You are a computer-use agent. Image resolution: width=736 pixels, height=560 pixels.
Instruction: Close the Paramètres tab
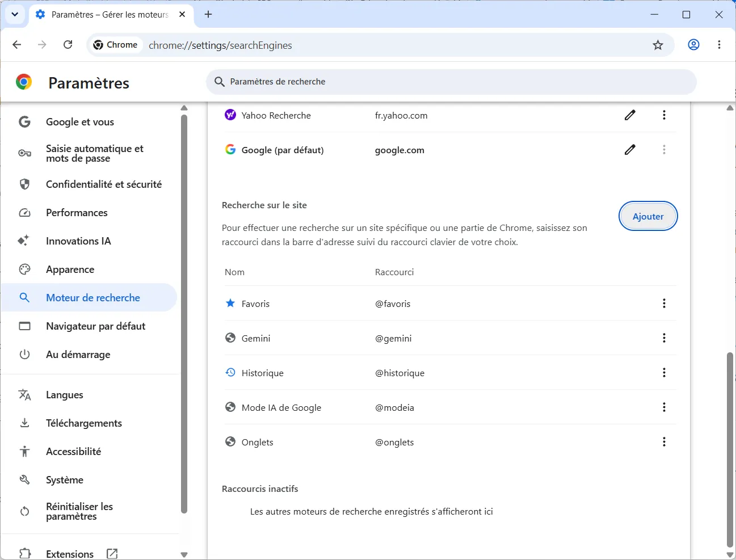pyautogui.click(x=182, y=15)
